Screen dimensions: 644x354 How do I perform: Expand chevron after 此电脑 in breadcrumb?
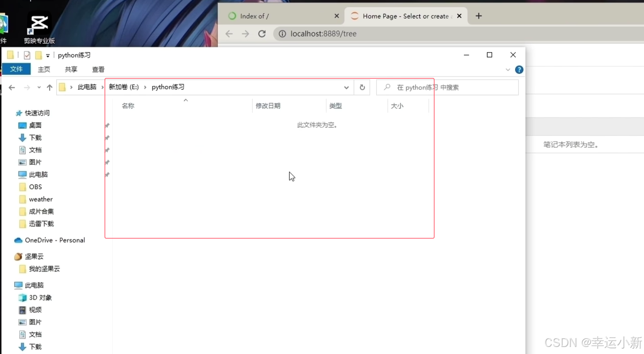click(x=102, y=87)
